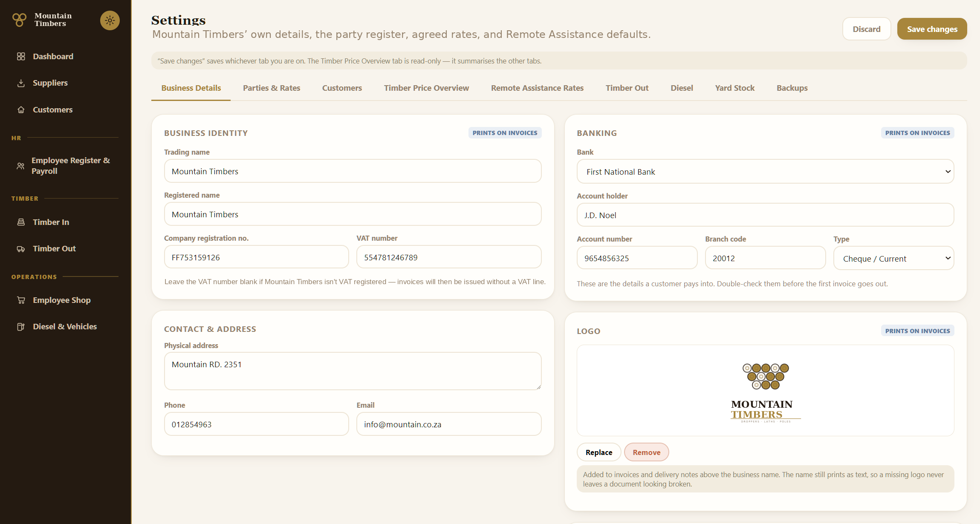Open the Timber Out settings tab
This screenshot has height=524, width=980.
(x=627, y=88)
